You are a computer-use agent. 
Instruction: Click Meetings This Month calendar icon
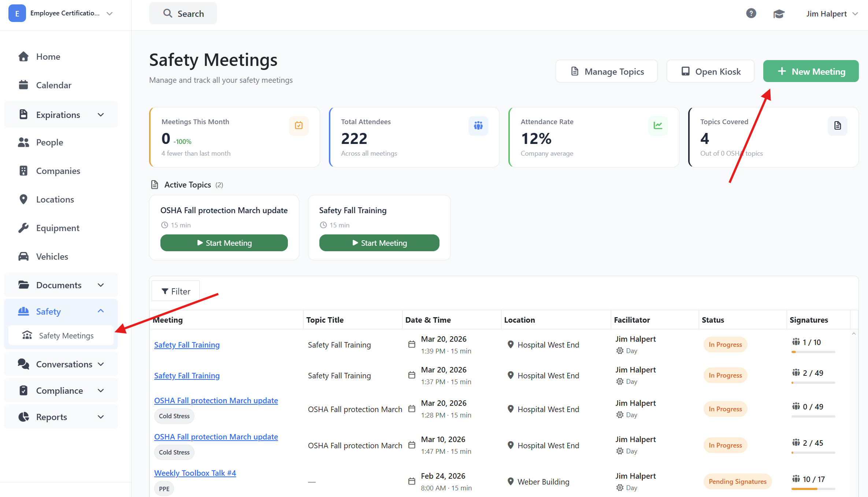[298, 126]
